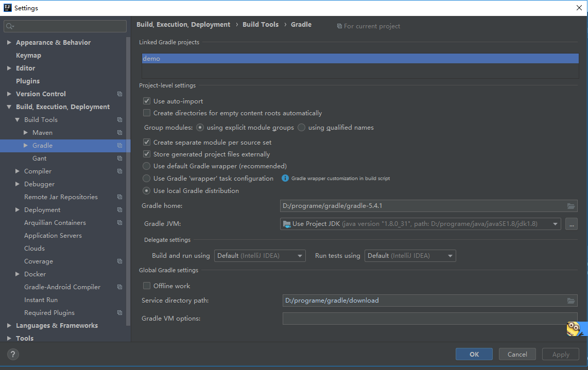The height and width of the screenshot is (370, 588).
Task: Click the For current project icon
Action: tap(339, 26)
